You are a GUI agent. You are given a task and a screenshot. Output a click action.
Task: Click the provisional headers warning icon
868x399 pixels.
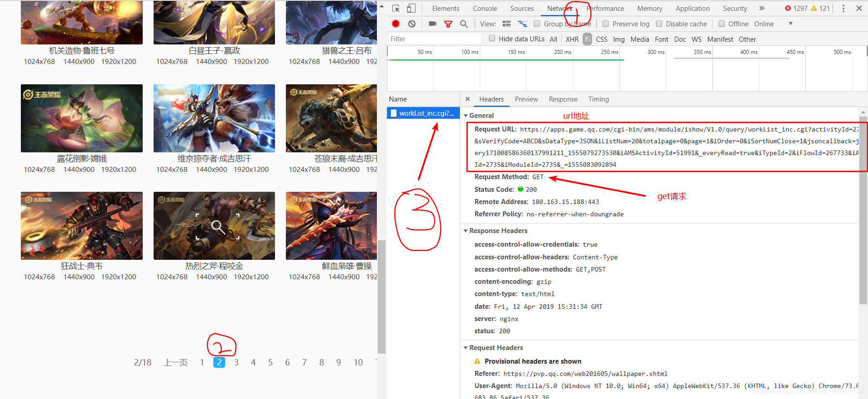coord(477,361)
